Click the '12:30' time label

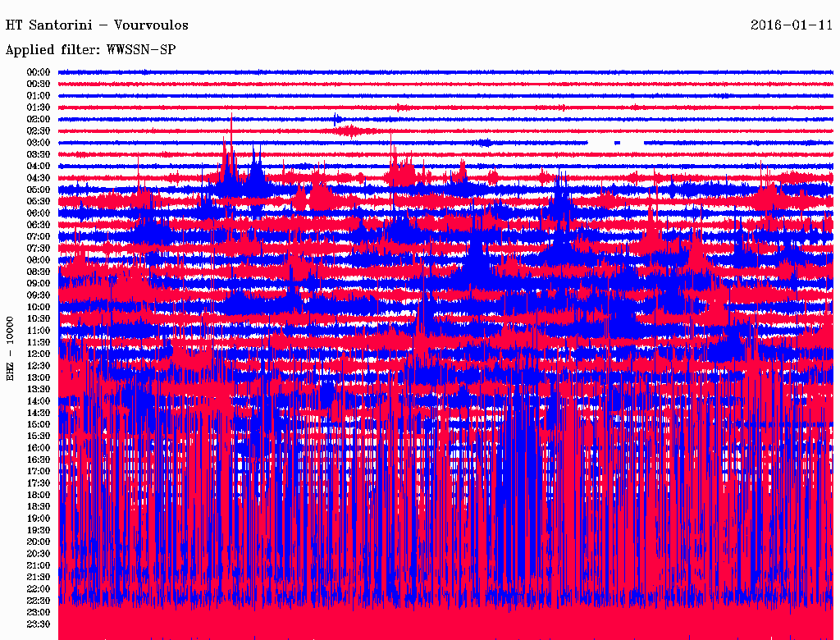click(39, 366)
